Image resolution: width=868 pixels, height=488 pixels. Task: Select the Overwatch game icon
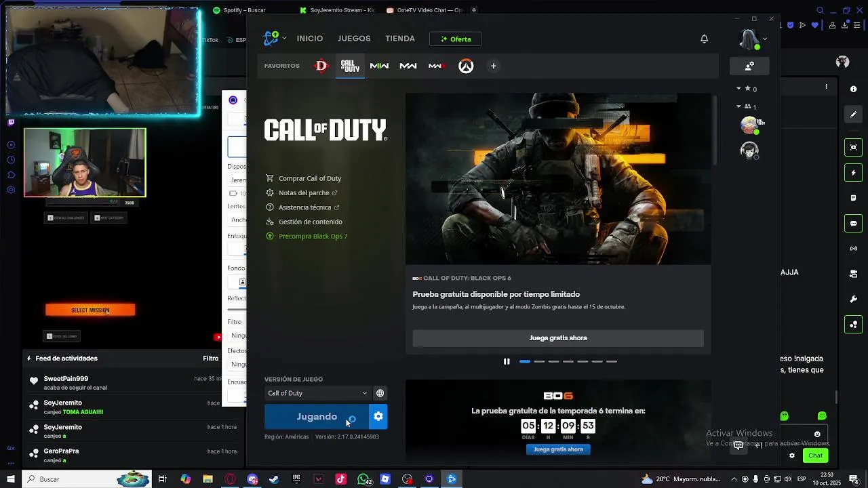[466, 66]
